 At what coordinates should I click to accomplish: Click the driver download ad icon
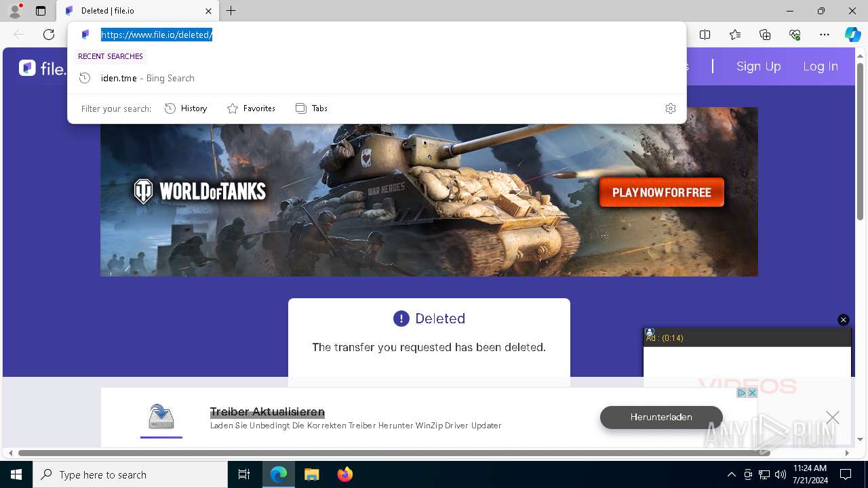click(x=161, y=417)
